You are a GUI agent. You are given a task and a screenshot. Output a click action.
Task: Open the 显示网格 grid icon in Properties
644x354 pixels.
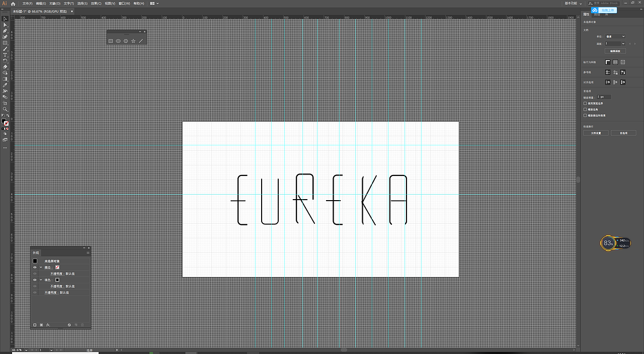pos(615,62)
